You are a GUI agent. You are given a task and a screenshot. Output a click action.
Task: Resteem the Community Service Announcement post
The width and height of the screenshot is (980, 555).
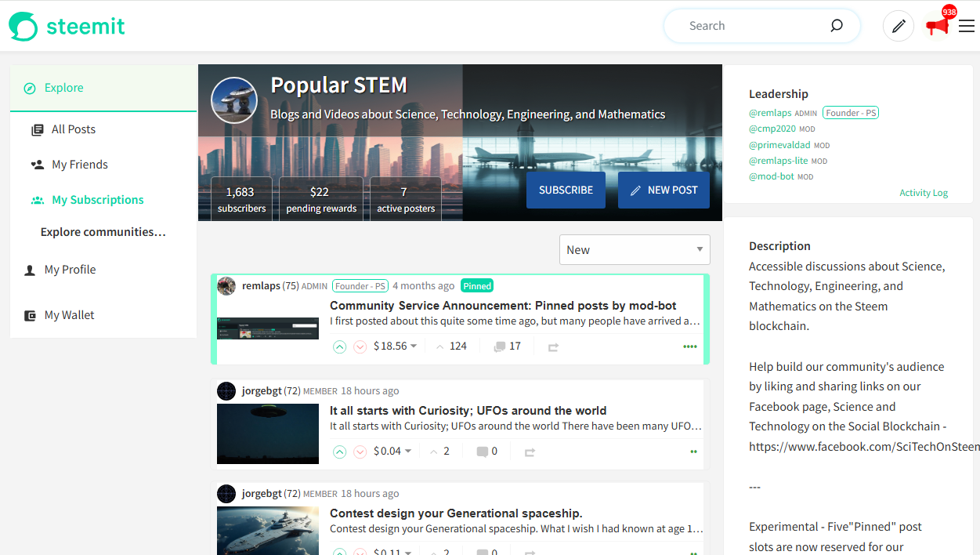tap(553, 346)
